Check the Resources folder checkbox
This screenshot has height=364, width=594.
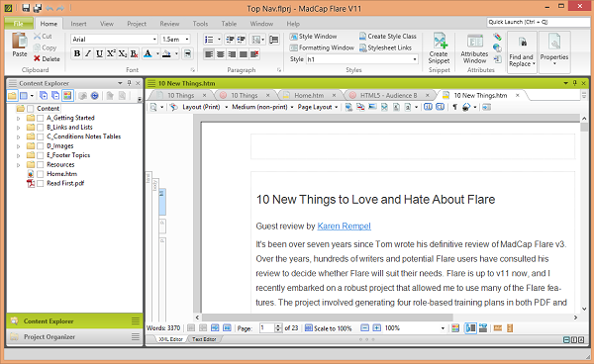[41, 164]
